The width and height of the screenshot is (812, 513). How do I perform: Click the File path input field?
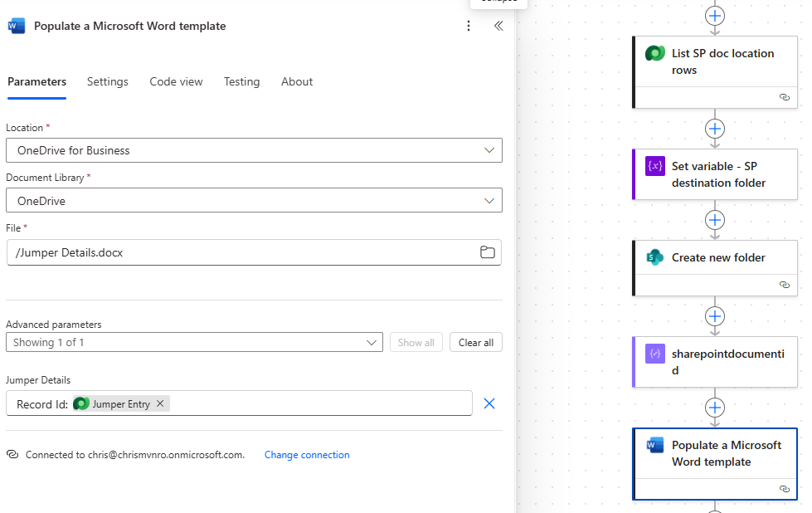(241, 252)
